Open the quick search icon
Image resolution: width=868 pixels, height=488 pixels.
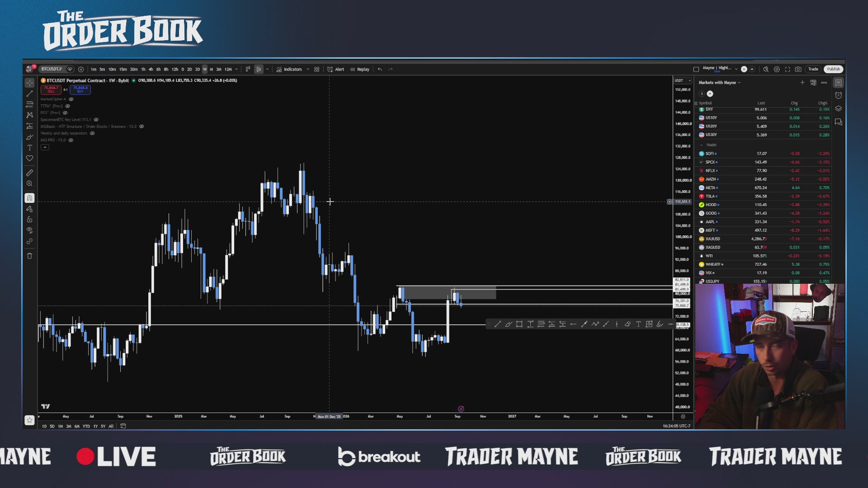[766, 69]
